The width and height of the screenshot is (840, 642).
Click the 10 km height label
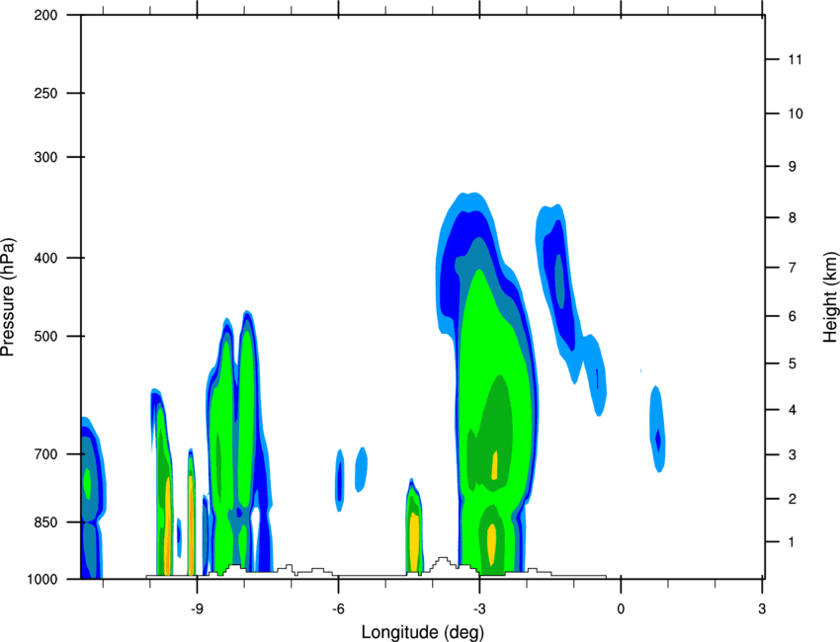(x=795, y=114)
